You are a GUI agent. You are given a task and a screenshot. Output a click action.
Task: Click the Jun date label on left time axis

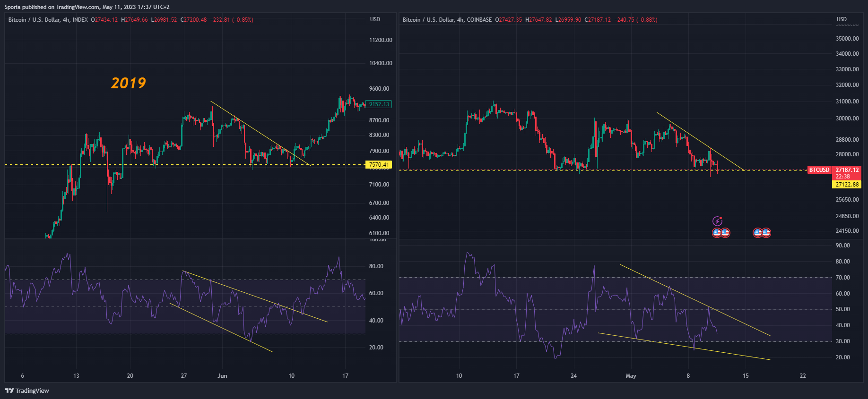[x=222, y=376]
